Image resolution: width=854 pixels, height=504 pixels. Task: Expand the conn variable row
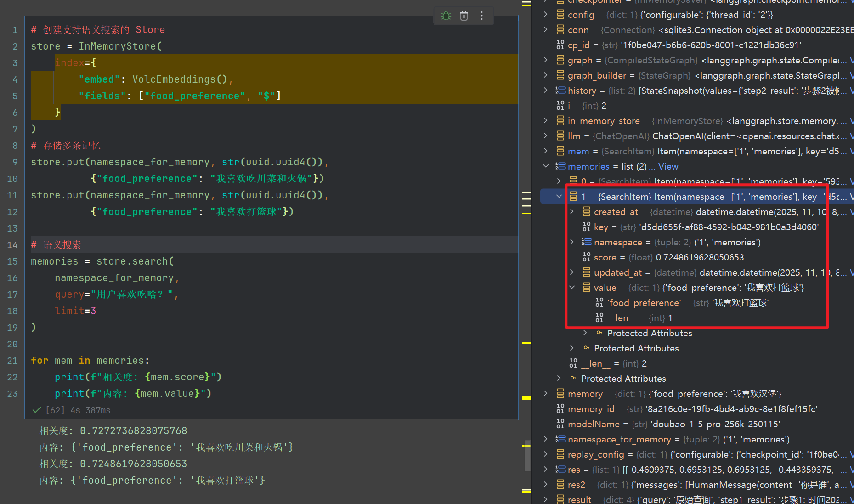545,30
